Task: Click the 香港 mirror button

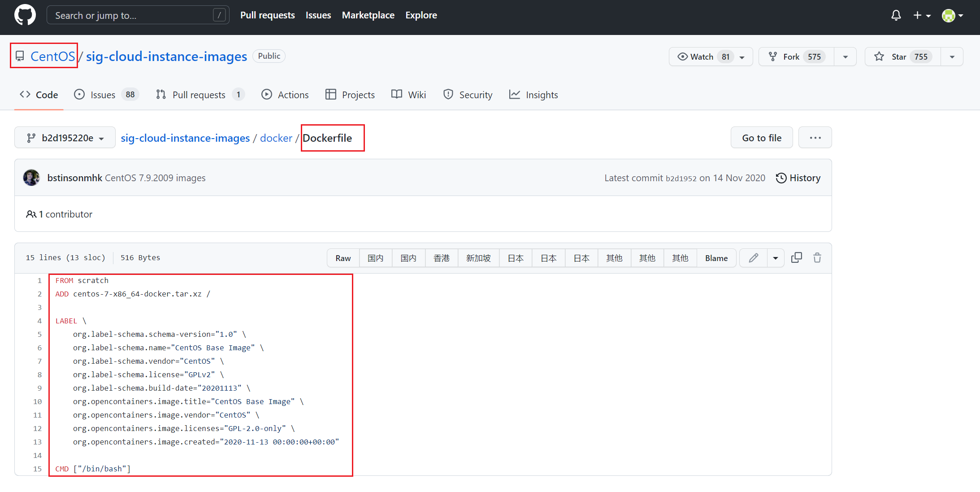Action: point(442,258)
